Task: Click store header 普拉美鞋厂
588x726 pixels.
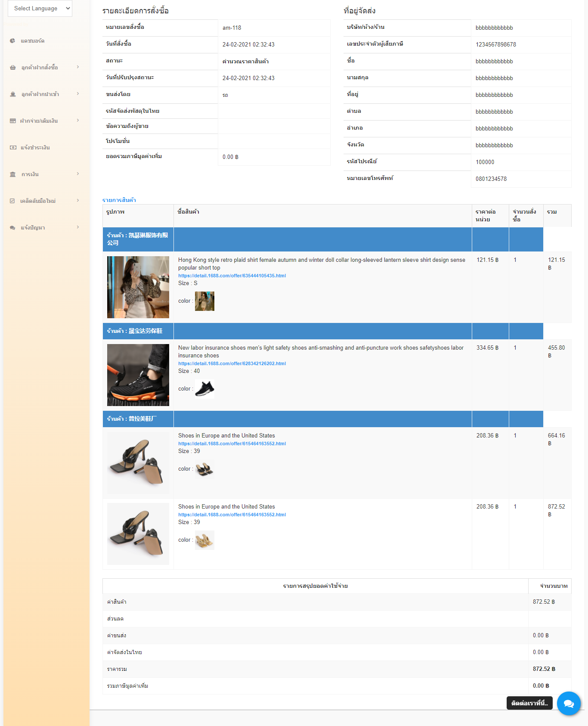Action: (132, 419)
